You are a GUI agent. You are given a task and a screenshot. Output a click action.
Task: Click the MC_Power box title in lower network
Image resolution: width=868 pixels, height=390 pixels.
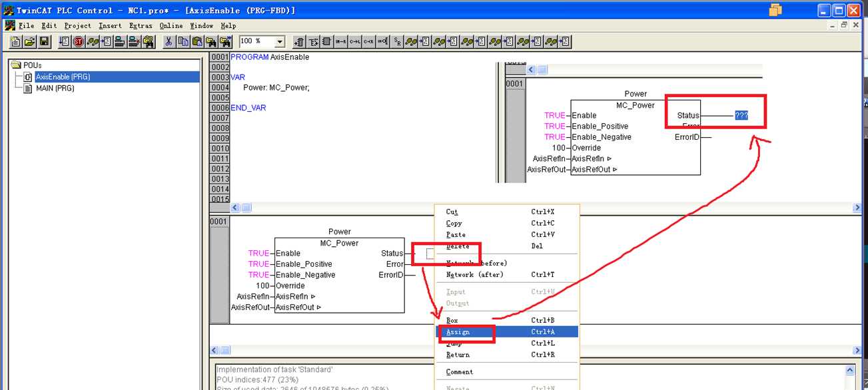coord(340,243)
